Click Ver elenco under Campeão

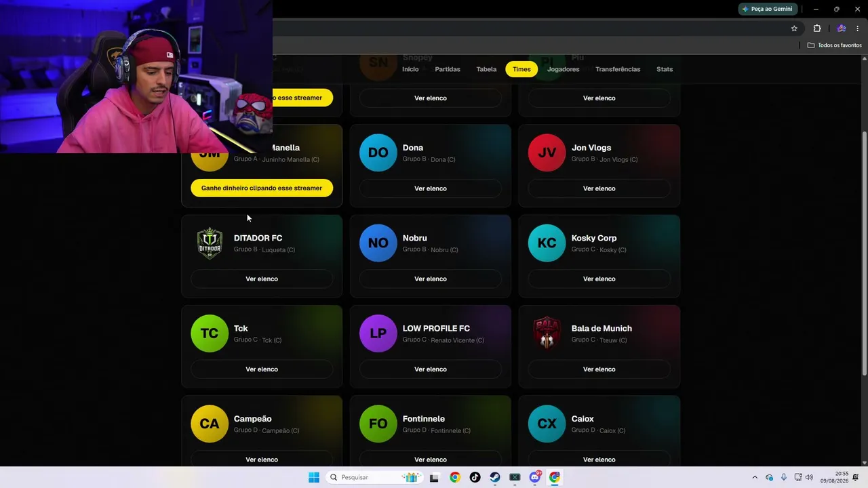coord(262,460)
